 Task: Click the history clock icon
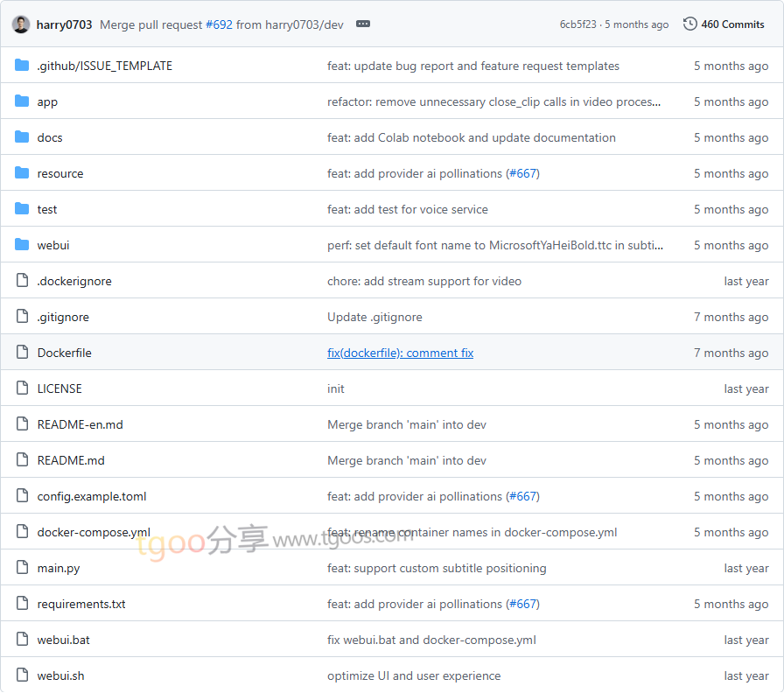tap(690, 24)
